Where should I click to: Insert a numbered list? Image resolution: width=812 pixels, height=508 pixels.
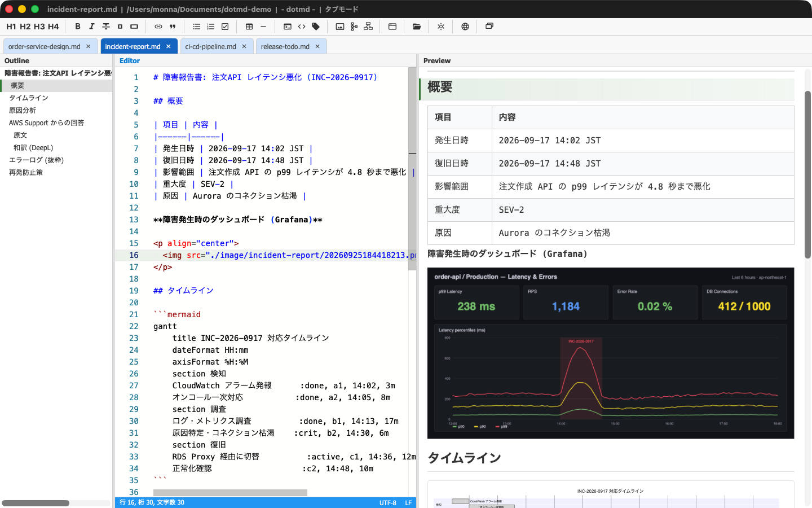click(211, 27)
